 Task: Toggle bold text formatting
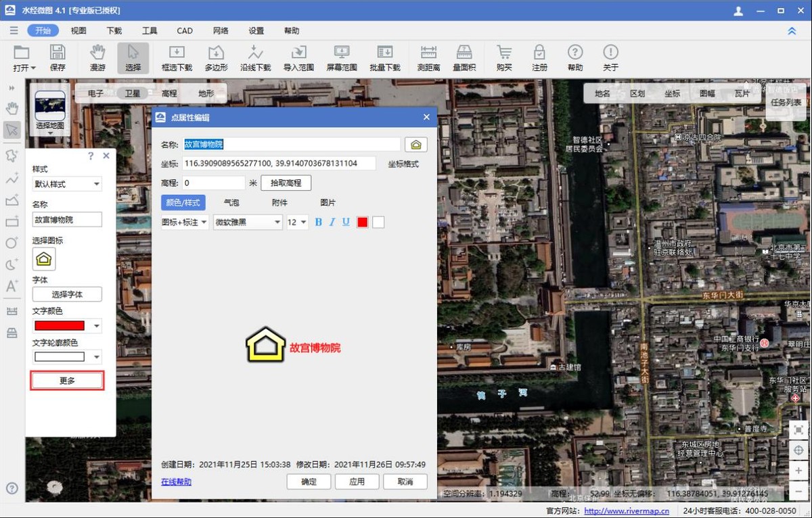click(x=319, y=222)
